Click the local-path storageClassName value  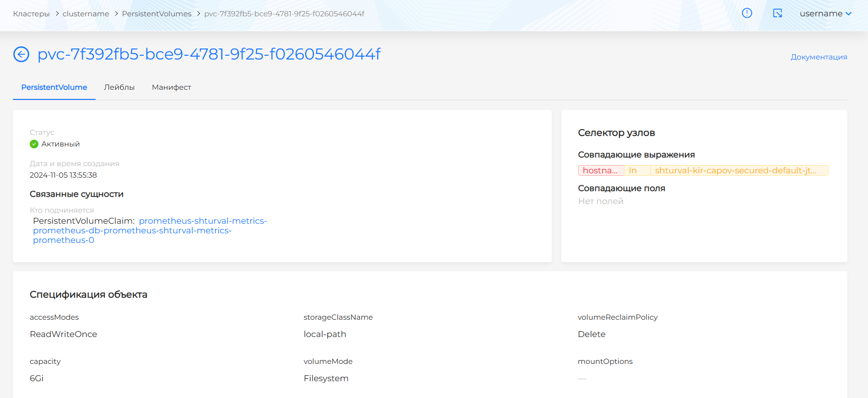(325, 334)
